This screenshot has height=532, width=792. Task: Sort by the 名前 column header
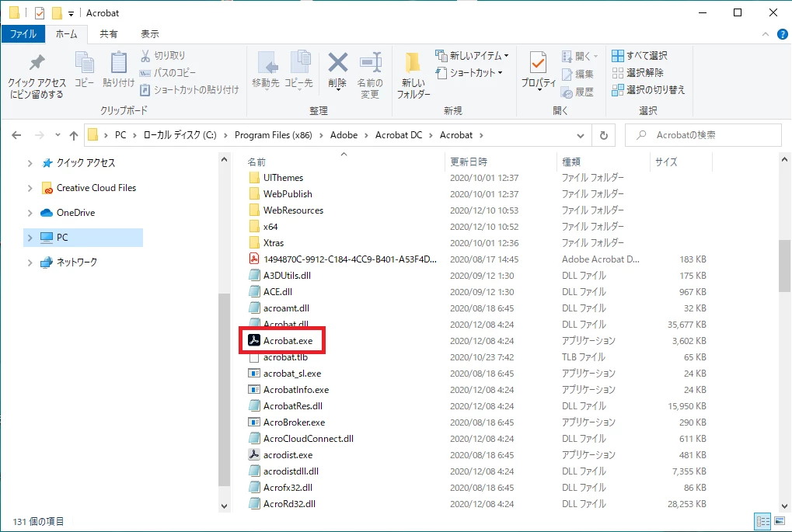pyautogui.click(x=256, y=162)
